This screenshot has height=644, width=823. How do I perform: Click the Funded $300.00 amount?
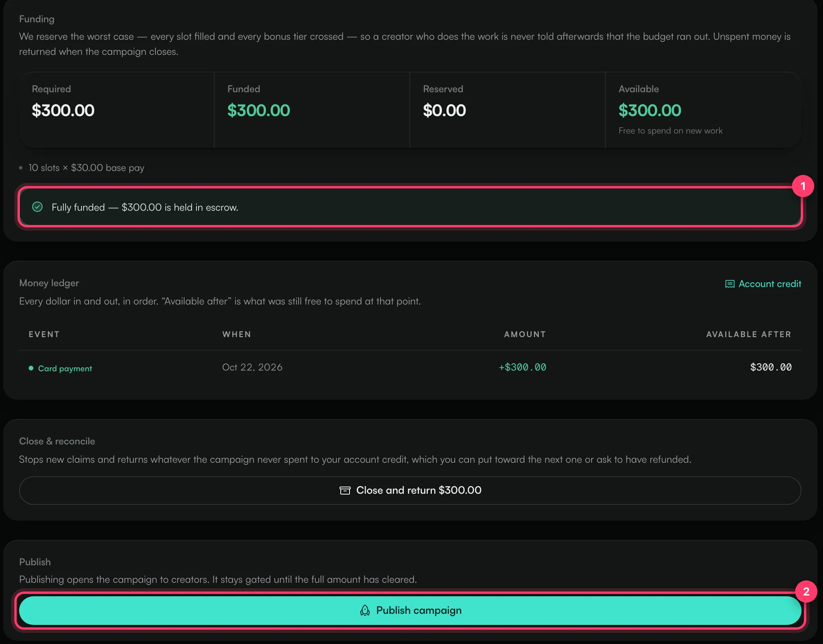(258, 110)
